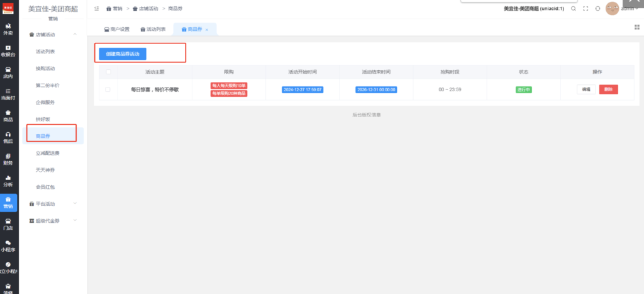644x294 pixels.
Task: Click the 限购 column header
Action: coord(229,72)
